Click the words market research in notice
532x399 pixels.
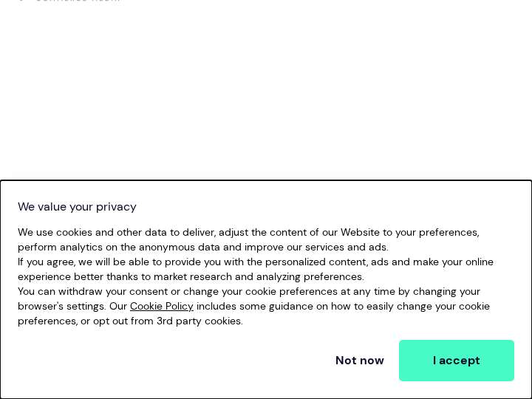193,277
